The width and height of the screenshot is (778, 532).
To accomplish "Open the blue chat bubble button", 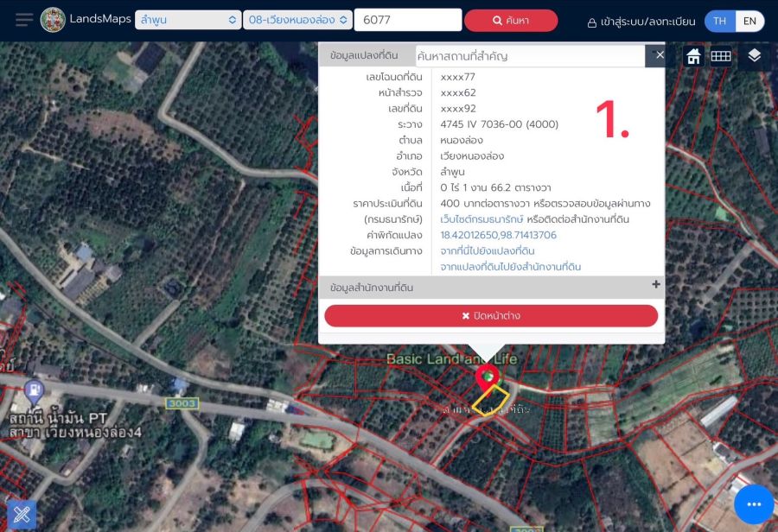I will [753, 504].
